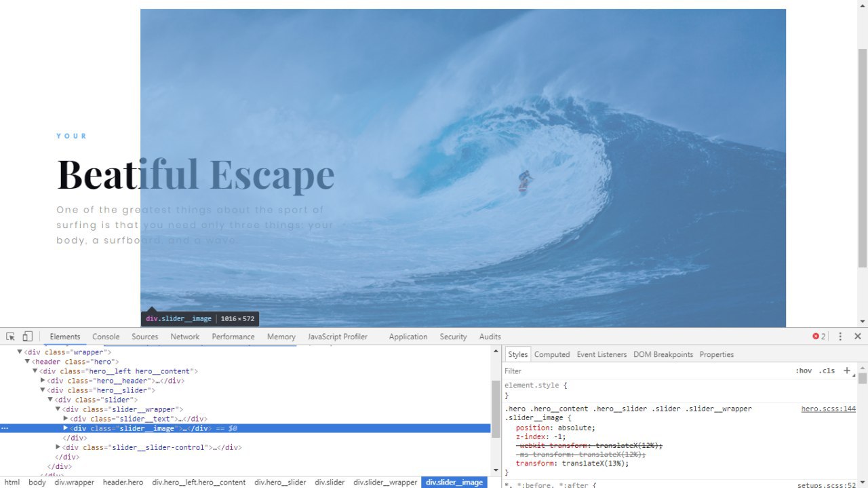868x488 pixels.
Task: Click the red error count indicator
Action: coord(819,337)
